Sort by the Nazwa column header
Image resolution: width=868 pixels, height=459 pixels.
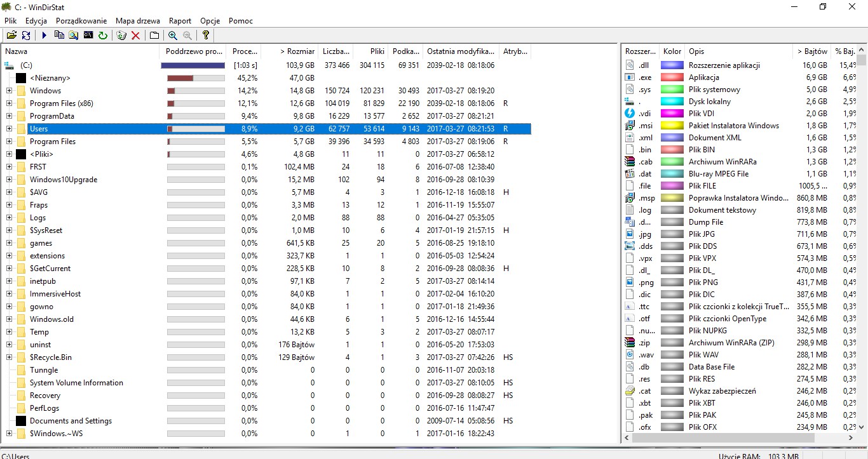[80, 51]
